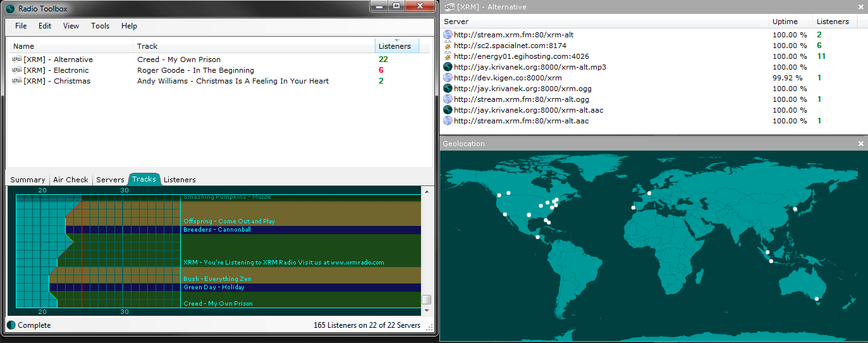The width and height of the screenshot is (868, 343).
Task: Click the dev.kigen.co:8000/xrm server icon
Action: 448,78
